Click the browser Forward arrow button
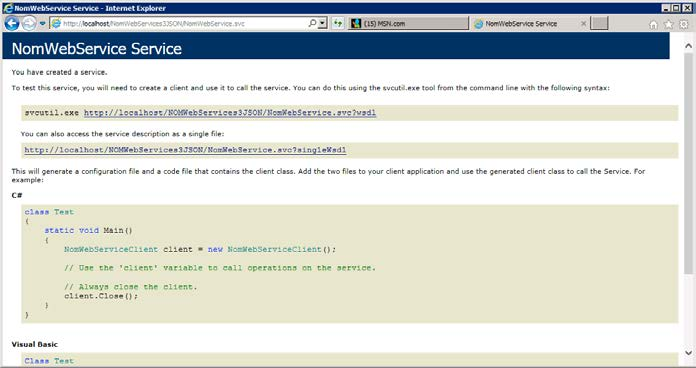The height and width of the screenshot is (368, 696). point(29,23)
